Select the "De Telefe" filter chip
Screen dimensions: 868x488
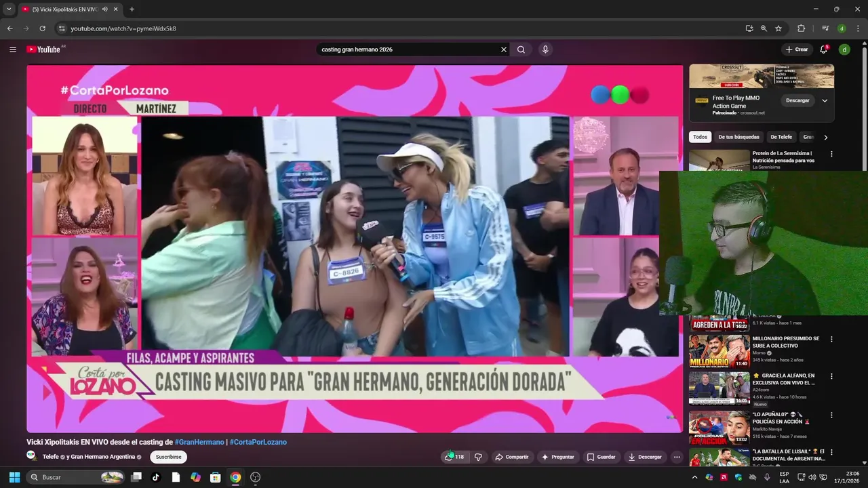781,137
